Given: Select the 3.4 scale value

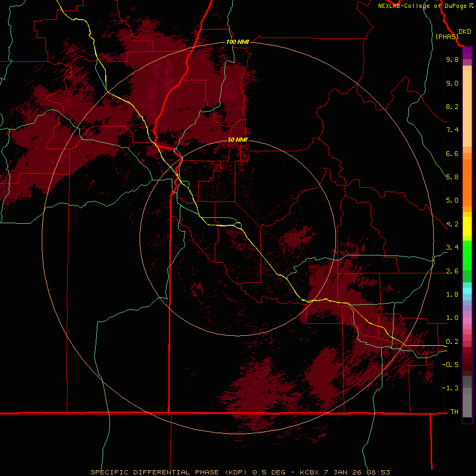Looking at the screenshot, I should tap(452, 248).
